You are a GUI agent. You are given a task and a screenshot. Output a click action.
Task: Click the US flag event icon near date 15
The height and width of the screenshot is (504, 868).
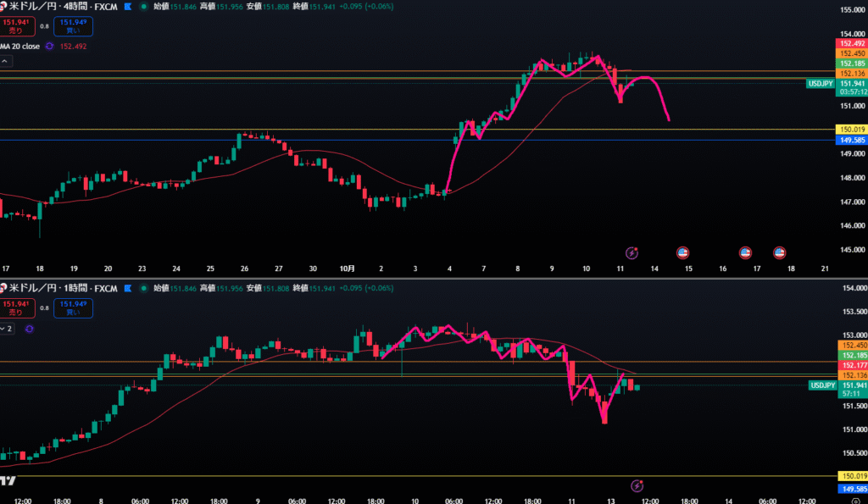pos(682,252)
